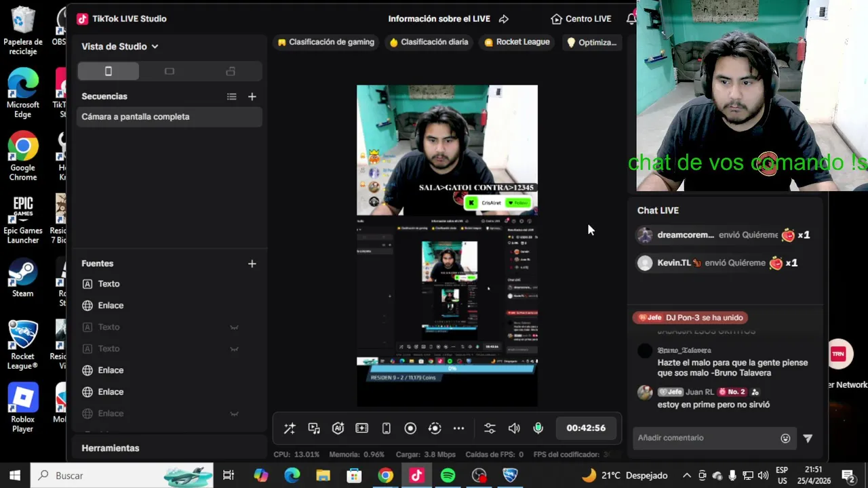Open the Windows notification center icon
Screen dimensions: 868x488
(x=848, y=476)
